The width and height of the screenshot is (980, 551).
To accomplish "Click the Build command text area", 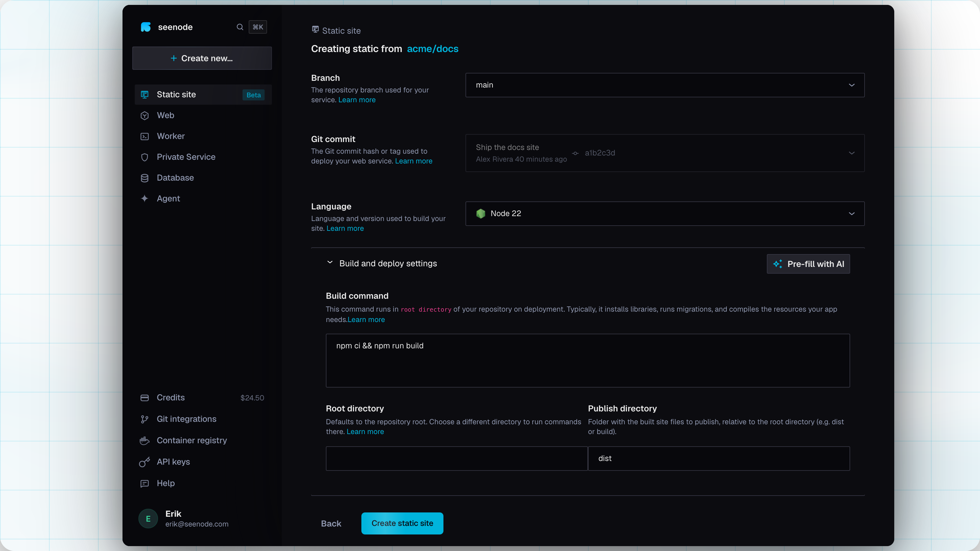I will [588, 361].
